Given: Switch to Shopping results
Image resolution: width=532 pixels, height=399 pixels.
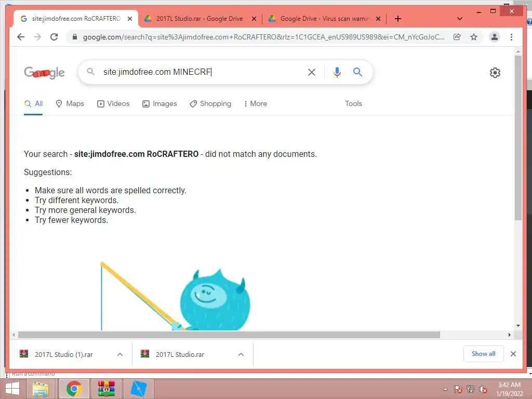Looking at the screenshot, I should coord(210,104).
